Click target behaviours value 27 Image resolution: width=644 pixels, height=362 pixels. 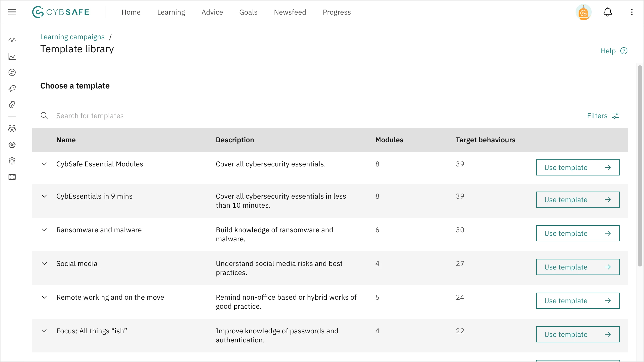click(x=460, y=264)
